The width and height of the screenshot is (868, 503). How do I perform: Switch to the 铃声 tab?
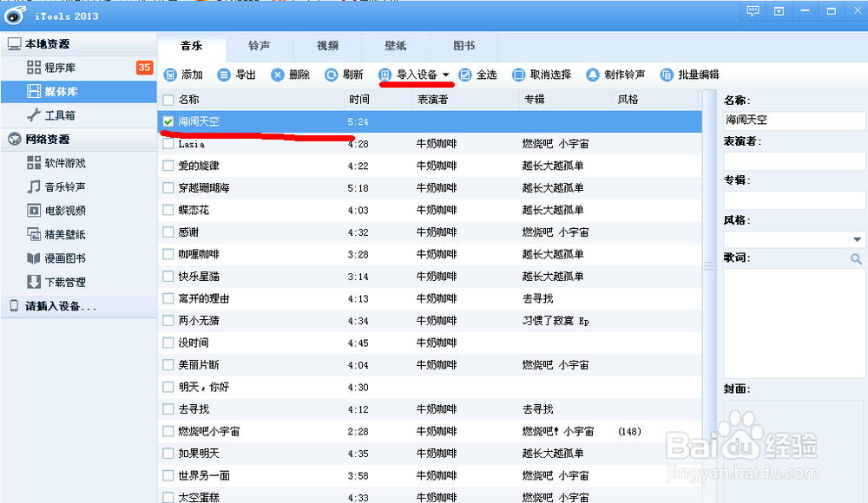[x=260, y=46]
